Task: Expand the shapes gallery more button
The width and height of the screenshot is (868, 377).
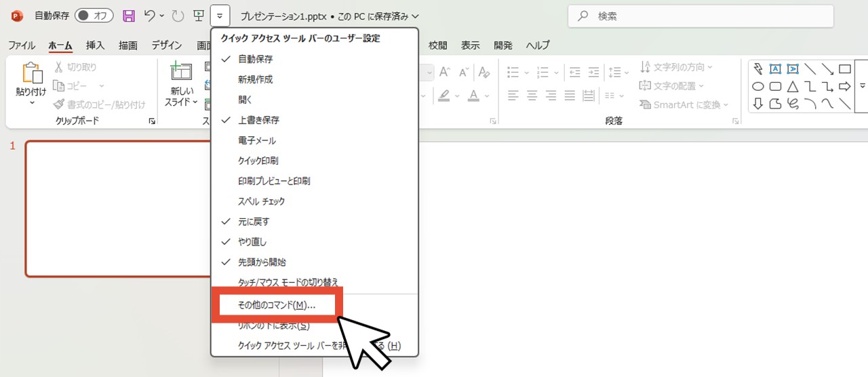Action: 863,86
